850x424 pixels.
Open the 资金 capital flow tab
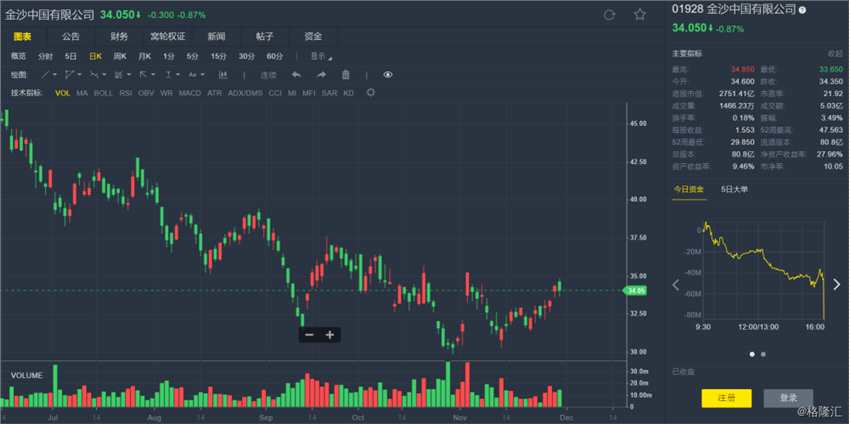click(x=313, y=37)
